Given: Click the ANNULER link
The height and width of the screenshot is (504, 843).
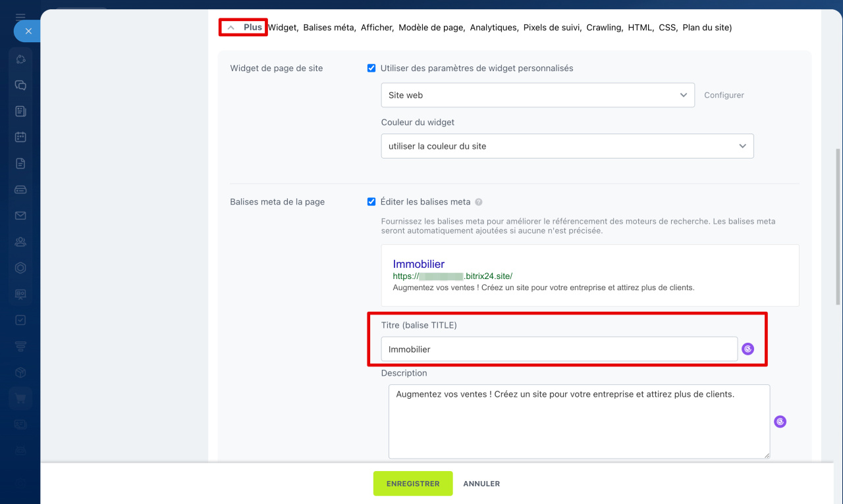Looking at the screenshot, I should 481,484.
